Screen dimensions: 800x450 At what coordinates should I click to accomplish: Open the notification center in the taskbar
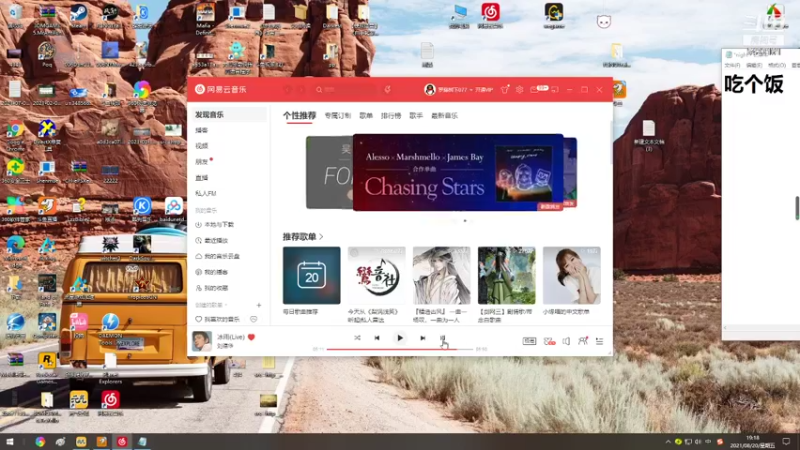point(787,442)
